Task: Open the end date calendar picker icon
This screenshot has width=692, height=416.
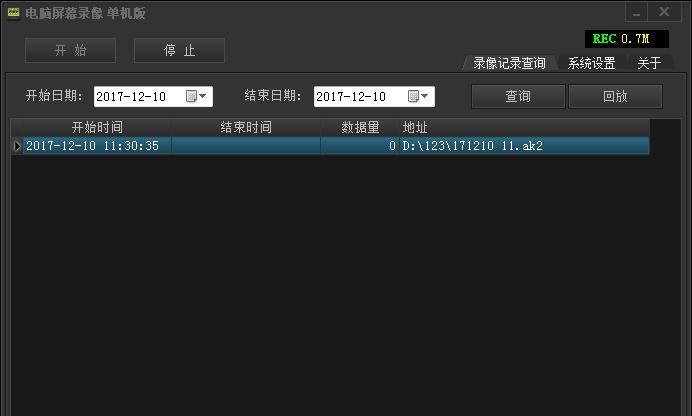Action: pos(413,96)
